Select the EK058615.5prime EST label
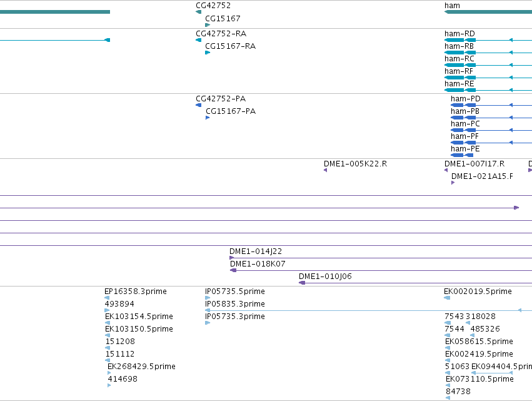 479,342
